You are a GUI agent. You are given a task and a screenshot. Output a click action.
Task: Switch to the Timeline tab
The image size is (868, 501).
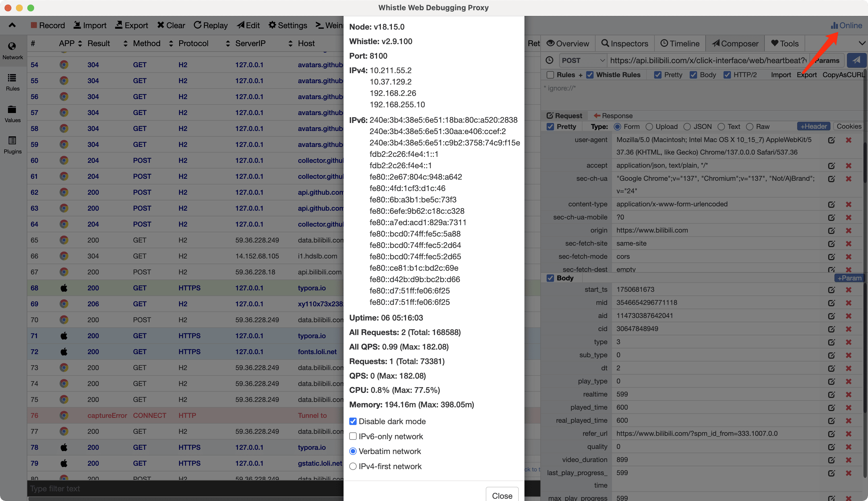pyautogui.click(x=680, y=44)
